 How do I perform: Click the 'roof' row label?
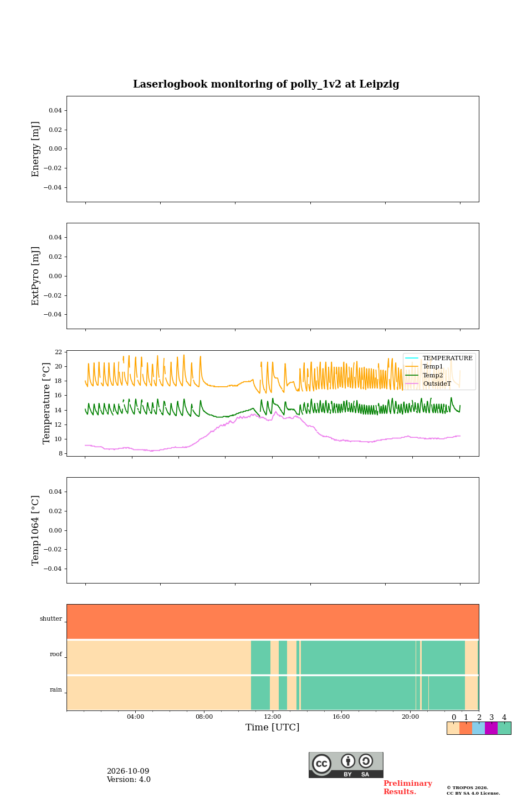pos(56,654)
